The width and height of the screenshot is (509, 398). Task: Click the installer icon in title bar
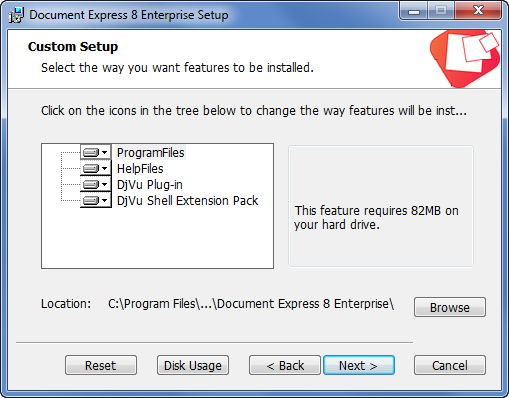[16, 15]
